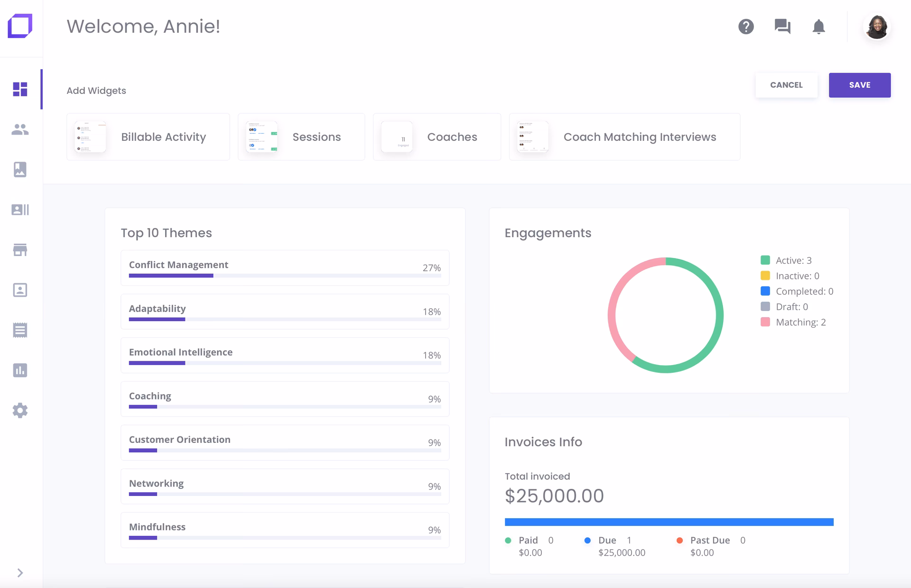The height and width of the screenshot is (588, 911).
Task: Open the storefront sidebar icon
Action: click(20, 249)
